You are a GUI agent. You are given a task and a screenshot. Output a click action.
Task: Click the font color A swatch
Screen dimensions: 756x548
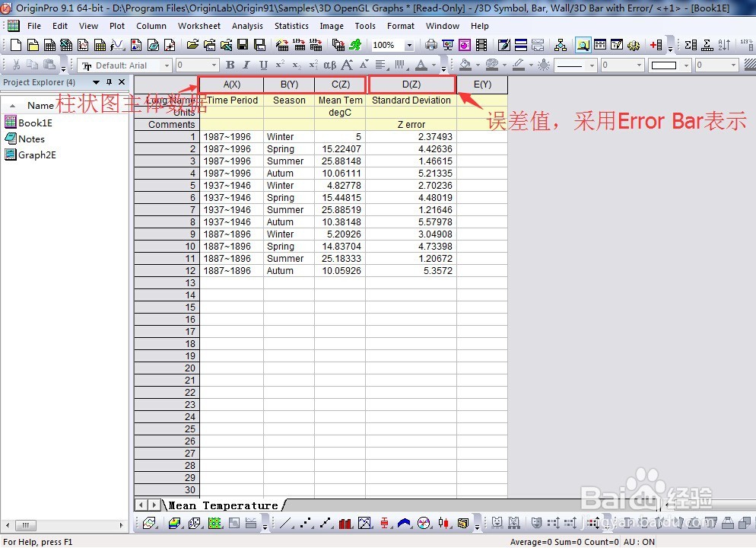tap(421, 65)
